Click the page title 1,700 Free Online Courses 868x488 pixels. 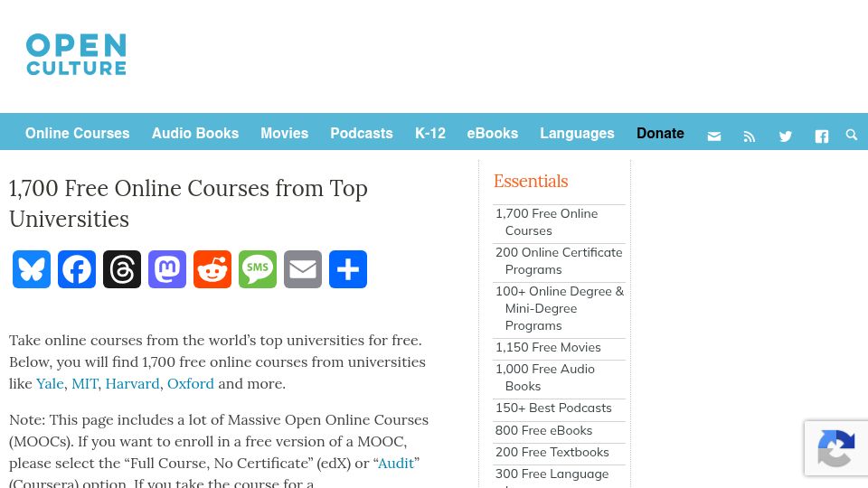(188, 203)
